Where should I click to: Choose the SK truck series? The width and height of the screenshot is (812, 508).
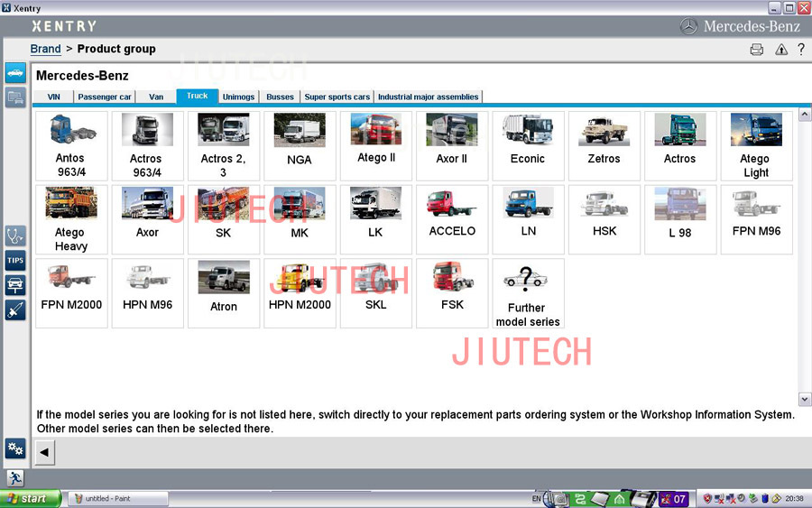(224, 219)
